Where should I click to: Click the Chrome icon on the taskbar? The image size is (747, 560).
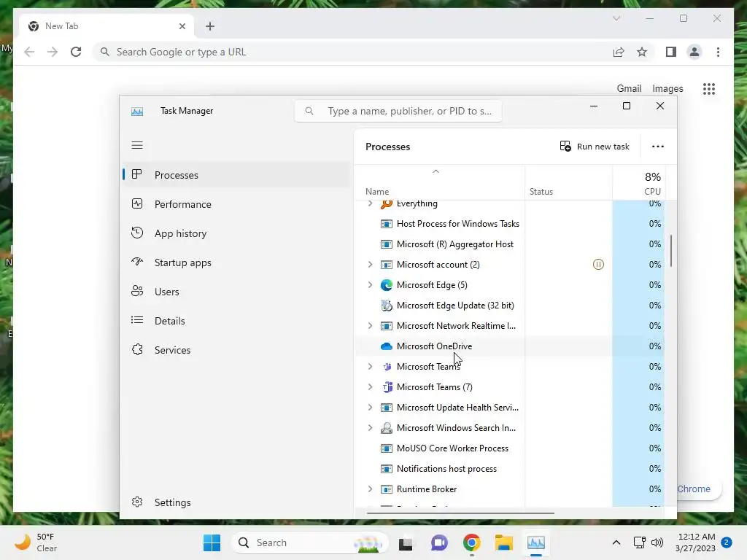pyautogui.click(x=471, y=542)
